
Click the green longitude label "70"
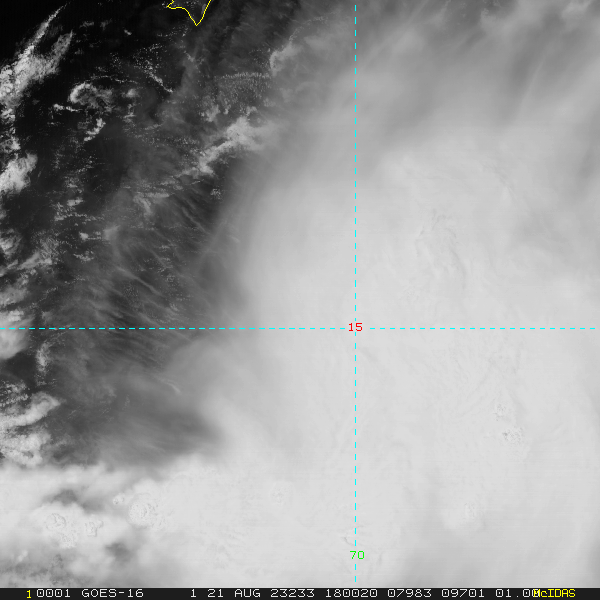pyautogui.click(x=357, y=555)
